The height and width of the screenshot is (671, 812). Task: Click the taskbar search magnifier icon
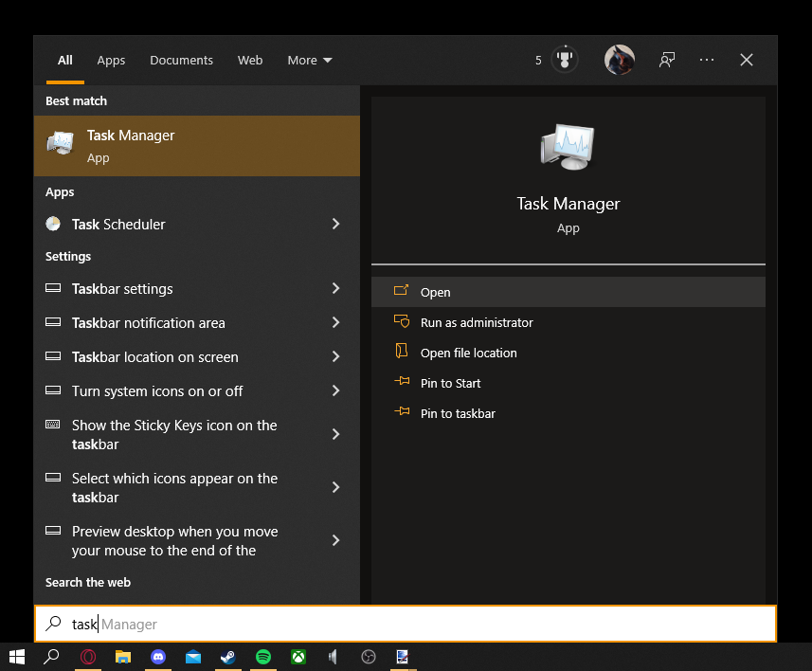click(51, 657)
